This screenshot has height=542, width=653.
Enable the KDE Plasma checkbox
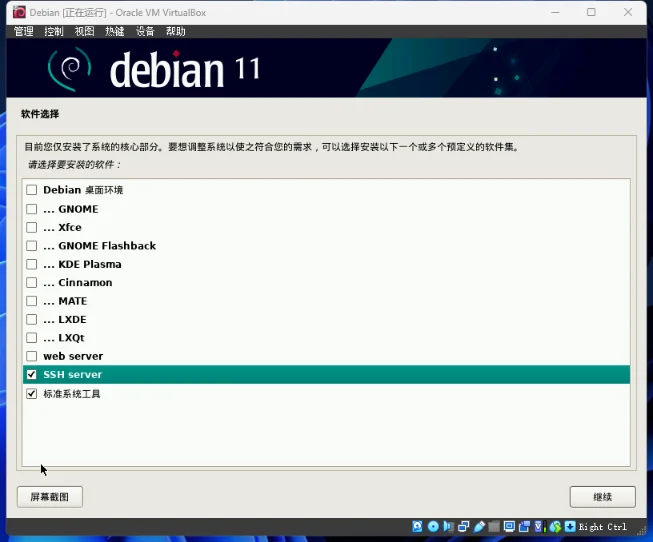32,264
